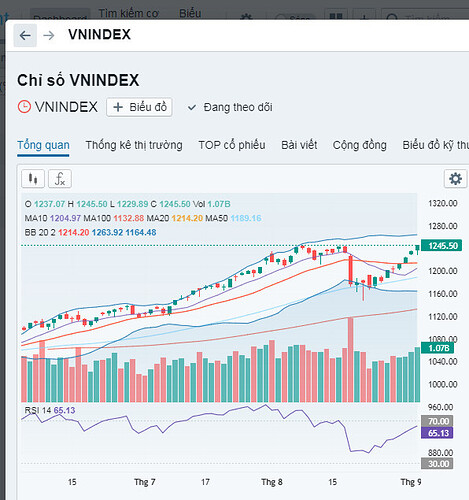This screenshot has width=469, height=500.
Task: Click the 1320.00 price axis label
Action: click(x=443, y=203)
